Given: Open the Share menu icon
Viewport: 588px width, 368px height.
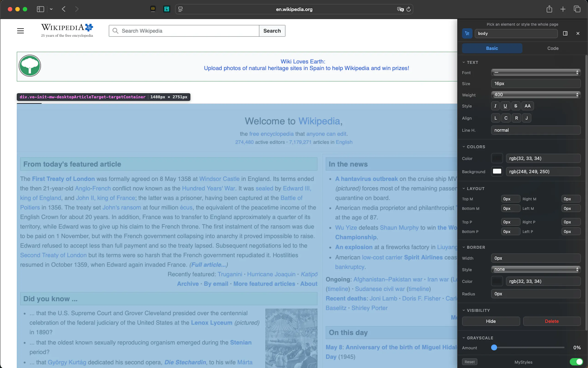Looking at the screenshot, I should (549, 9).
